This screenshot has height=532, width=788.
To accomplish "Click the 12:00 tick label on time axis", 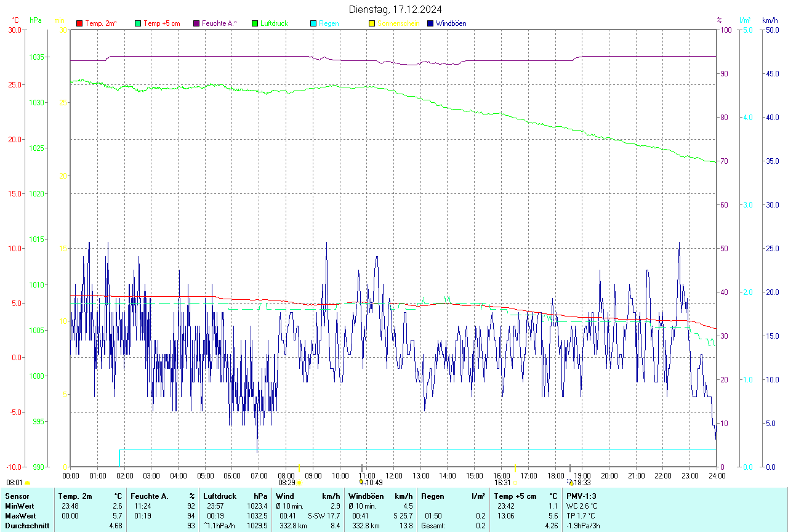I will pos(394,476).
